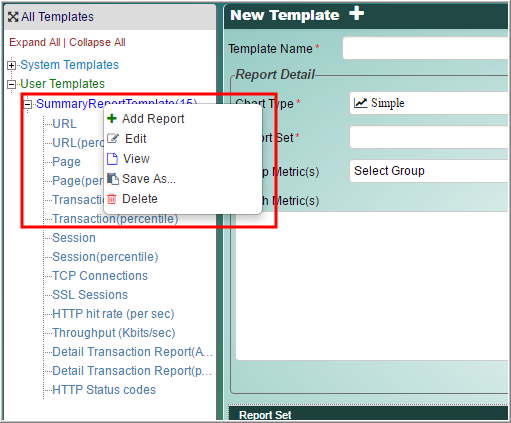Select the Throughput (Kbits/sec) report item
The height and width of the screenshot is (423, 511).
[x=114, y=333]
